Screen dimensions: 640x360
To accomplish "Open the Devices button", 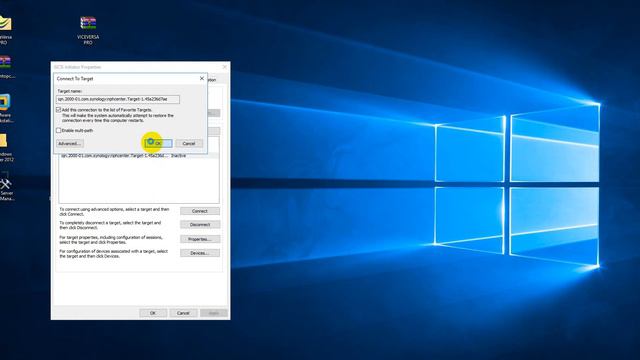I will coord(200,253).
